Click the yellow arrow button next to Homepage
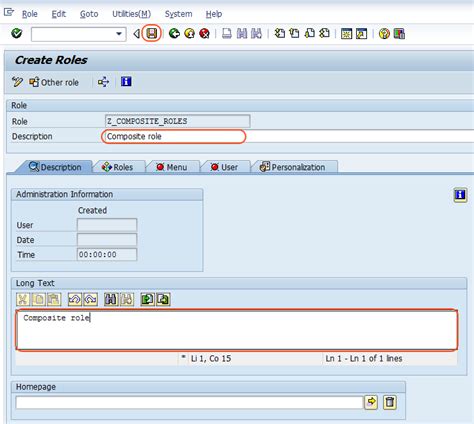Viewport: 474px width, 424px height. pyautogui.click(x=371, y=402)
